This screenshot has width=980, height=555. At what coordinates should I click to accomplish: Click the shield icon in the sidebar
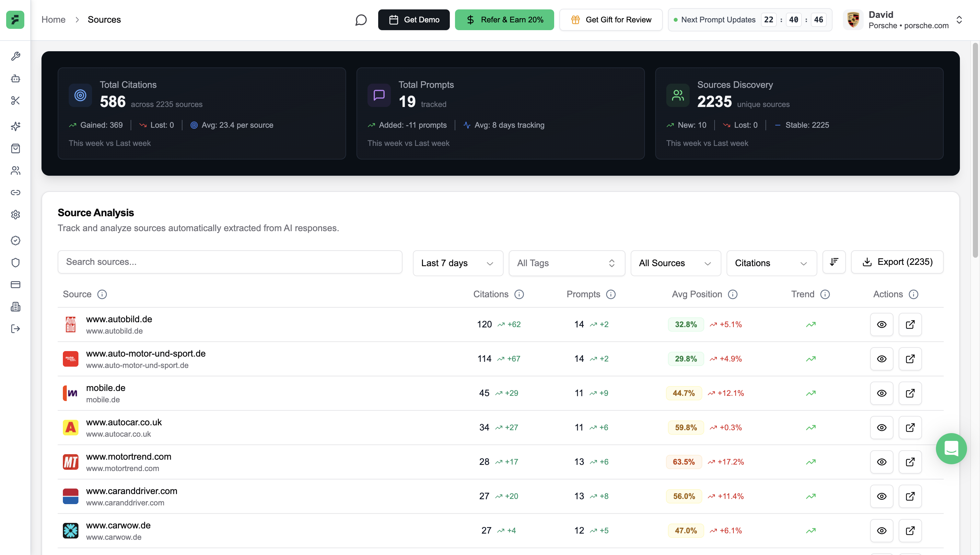pyautogui.click(x=15, y=263)
